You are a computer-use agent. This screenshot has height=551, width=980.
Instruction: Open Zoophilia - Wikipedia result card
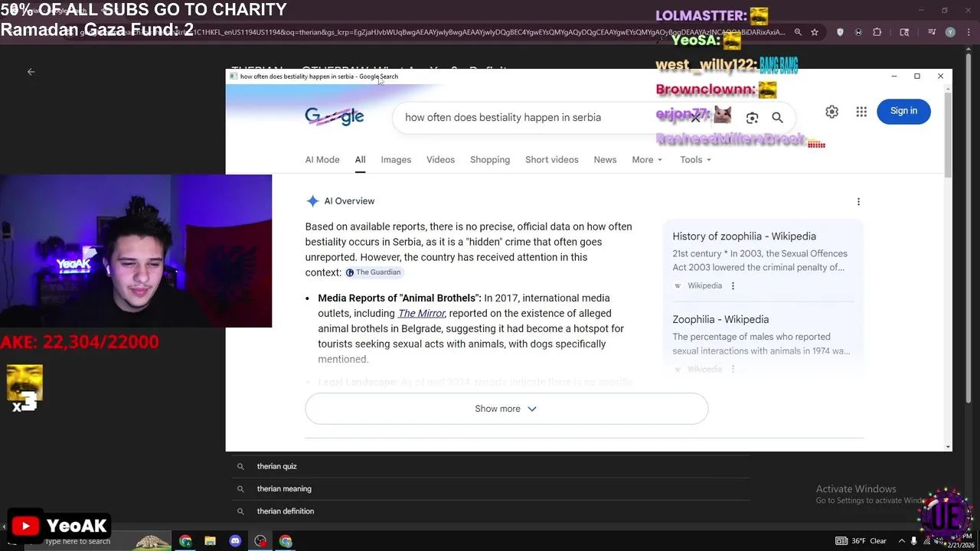[720, 319]
